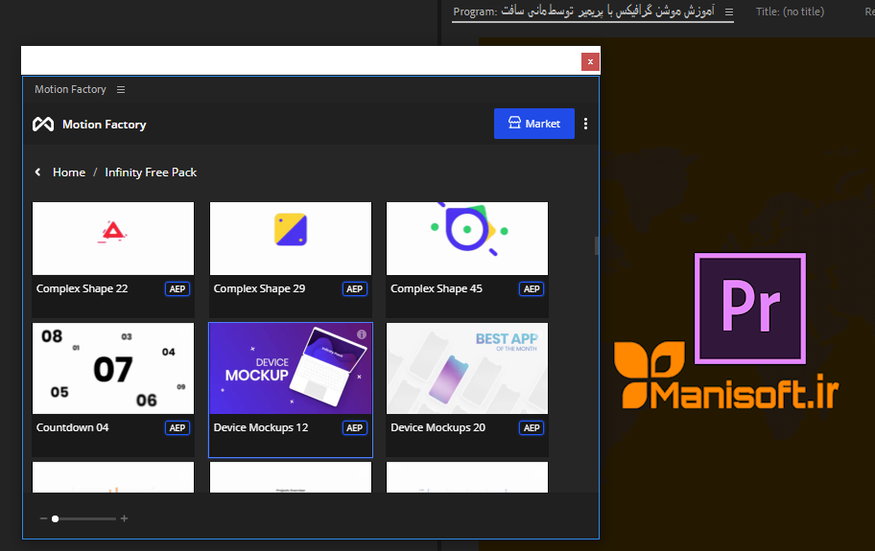Open the Program monitor panel menu icon
The width and height of the screenshot is (875, 551).
729,12
